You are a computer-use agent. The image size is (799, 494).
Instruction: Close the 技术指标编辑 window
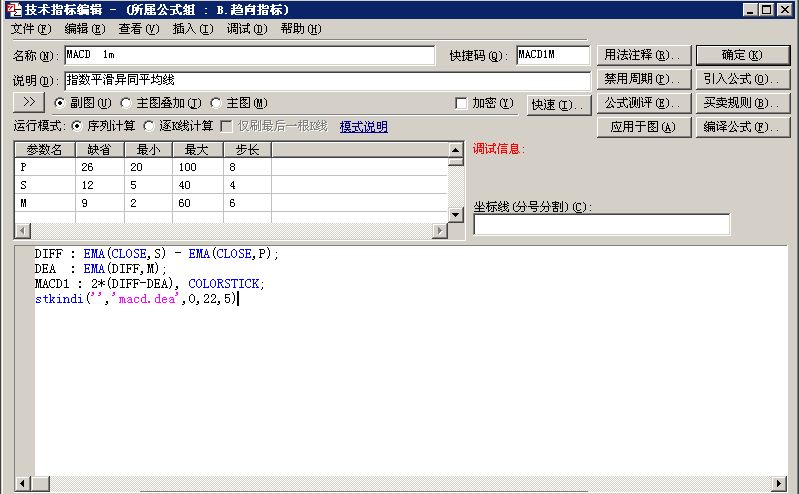784,10
